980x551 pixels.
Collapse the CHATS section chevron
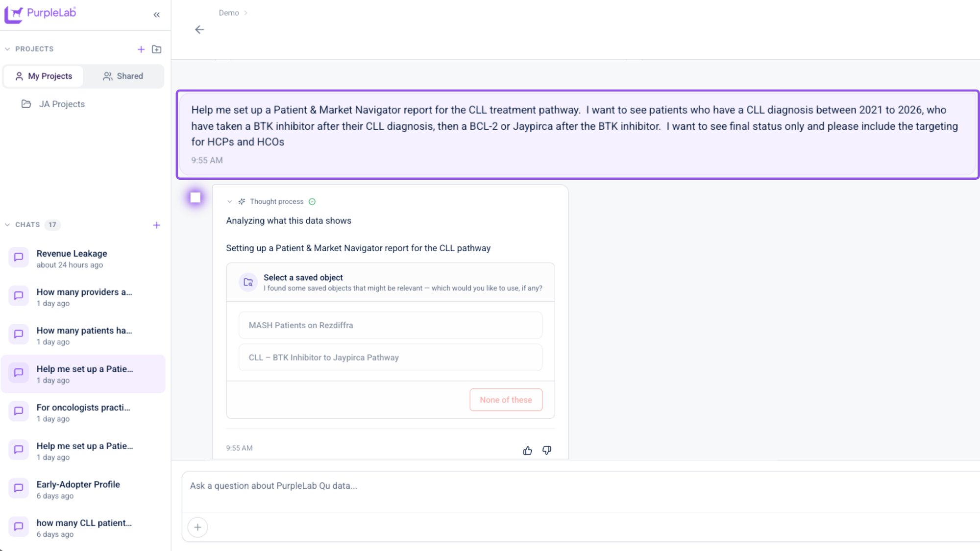7,225
